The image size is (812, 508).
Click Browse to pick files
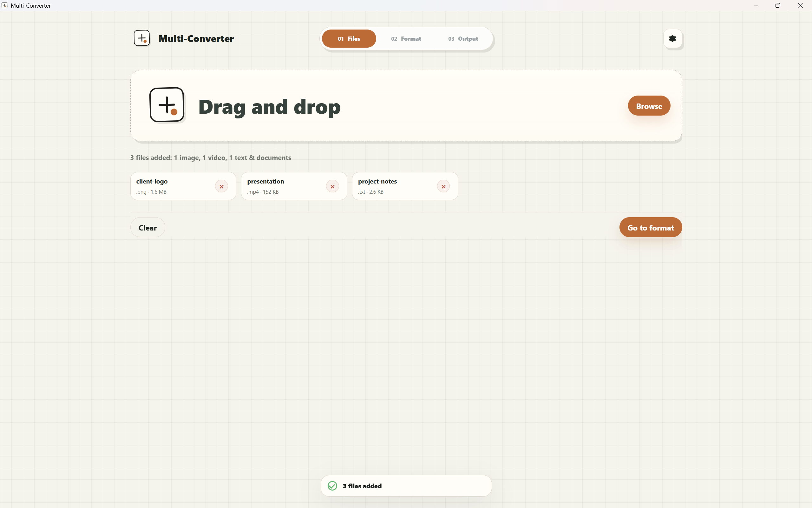click(649, 106)
